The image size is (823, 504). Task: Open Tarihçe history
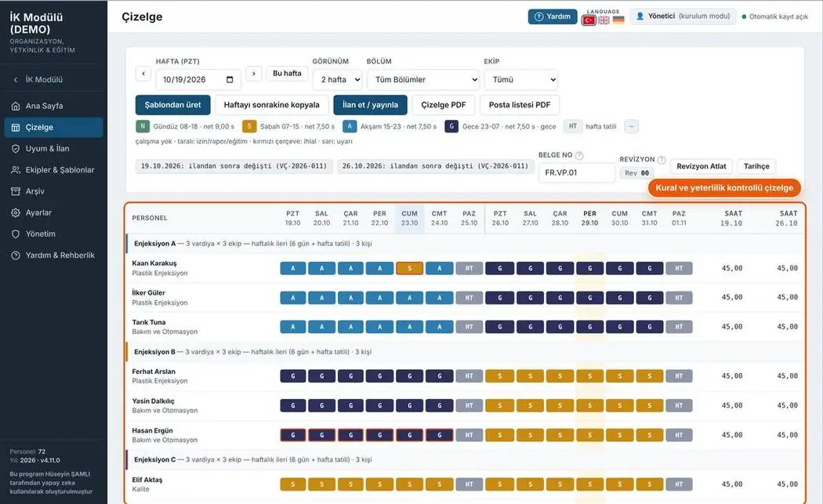pyautogui.click(x=756, y=166)
